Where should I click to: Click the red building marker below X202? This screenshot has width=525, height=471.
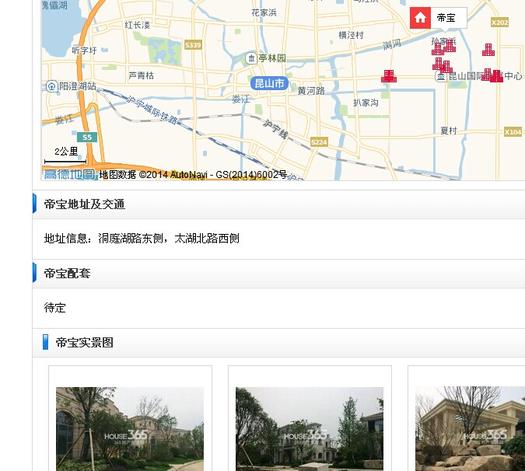489,50
